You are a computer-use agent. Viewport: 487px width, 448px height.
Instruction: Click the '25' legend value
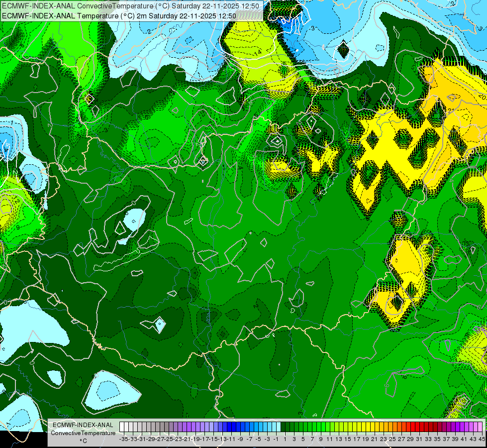click(392, 440)
